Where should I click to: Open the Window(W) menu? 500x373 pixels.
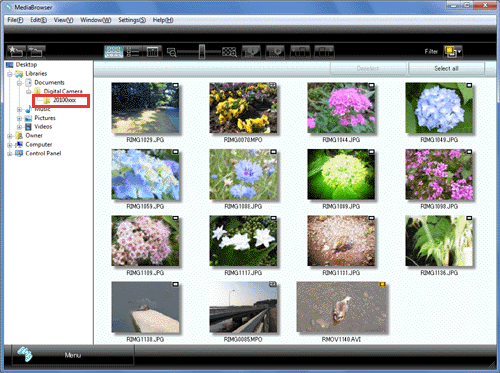96,20
